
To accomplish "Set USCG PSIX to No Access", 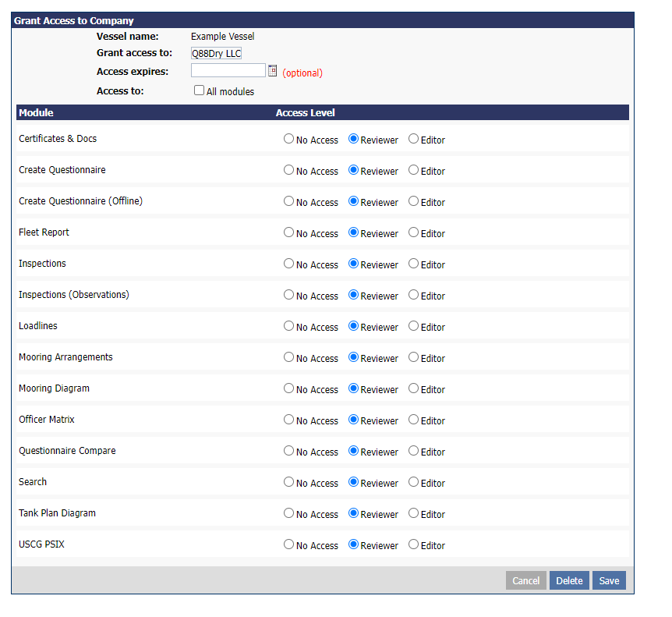I will (288, 544).
